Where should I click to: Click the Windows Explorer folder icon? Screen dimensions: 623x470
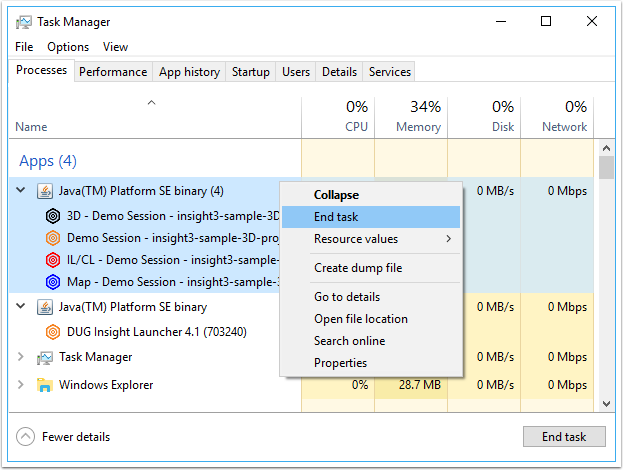tap(45, 385)
